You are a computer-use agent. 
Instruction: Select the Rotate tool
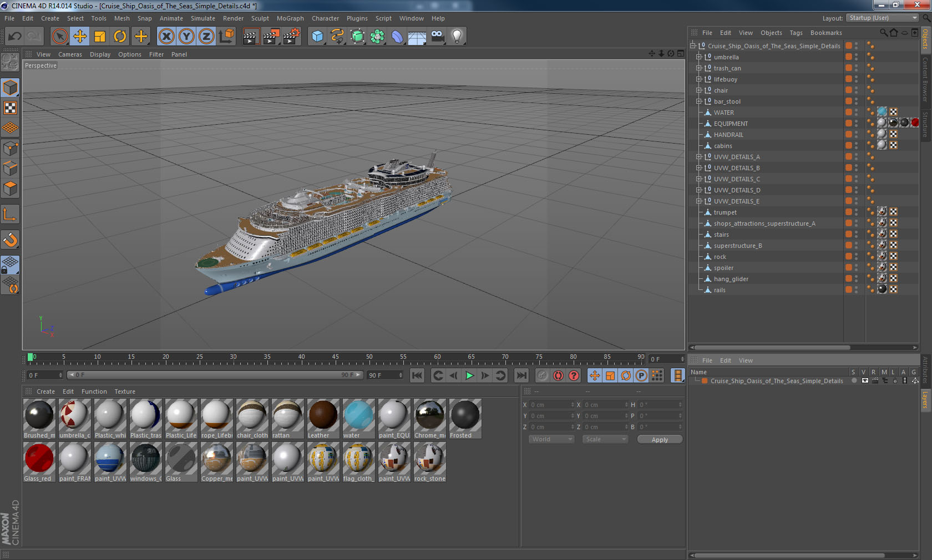click(120, 37)
